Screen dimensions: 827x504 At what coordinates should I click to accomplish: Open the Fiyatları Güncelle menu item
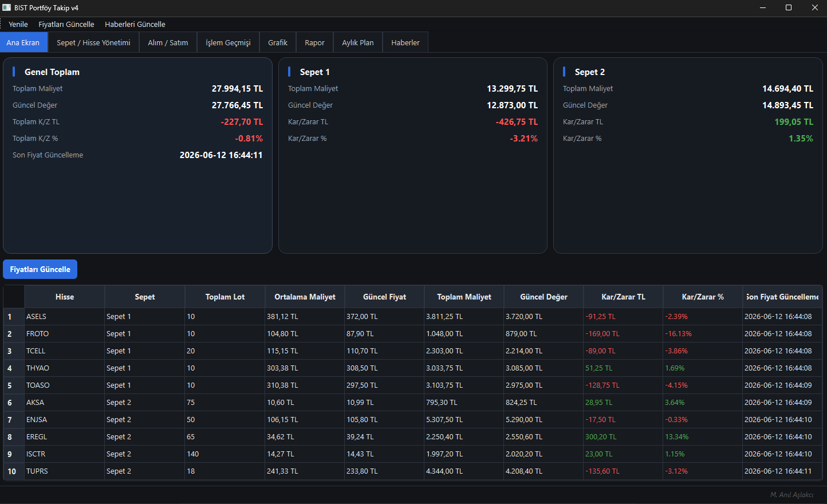click(x=66, y=24)
